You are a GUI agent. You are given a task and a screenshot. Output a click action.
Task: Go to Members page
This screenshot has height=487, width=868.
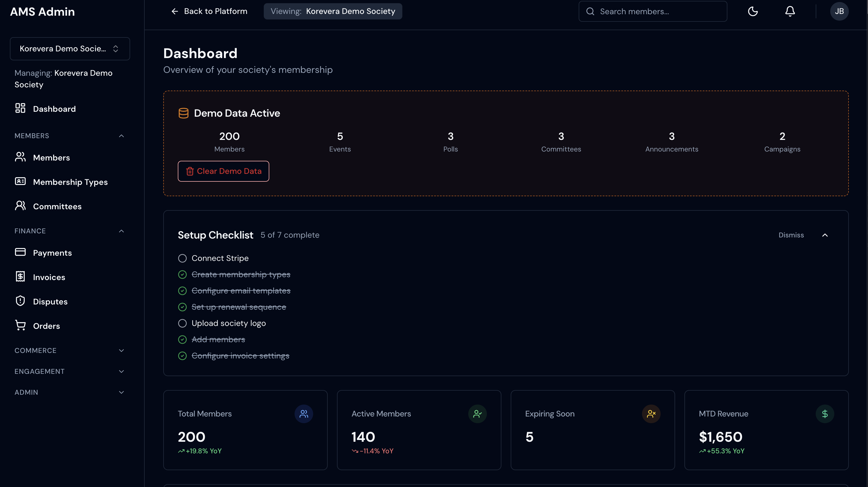pyautogui.click(x=70, y=158)
